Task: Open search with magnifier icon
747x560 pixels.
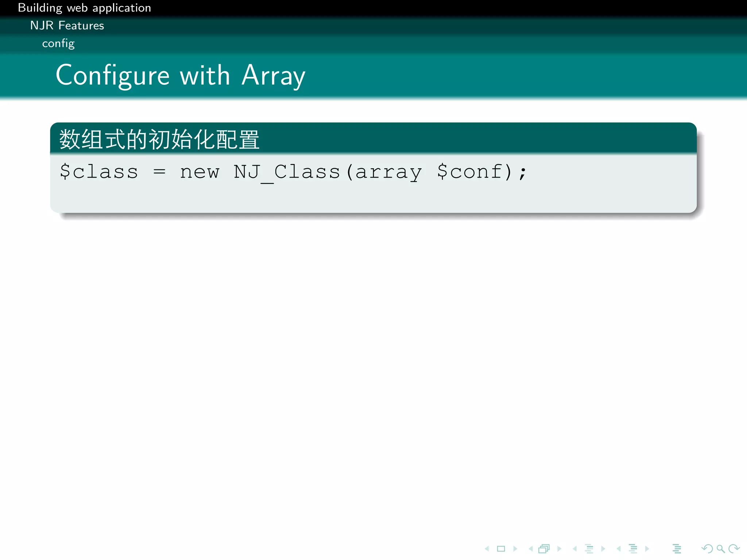Action: (721, 549)
